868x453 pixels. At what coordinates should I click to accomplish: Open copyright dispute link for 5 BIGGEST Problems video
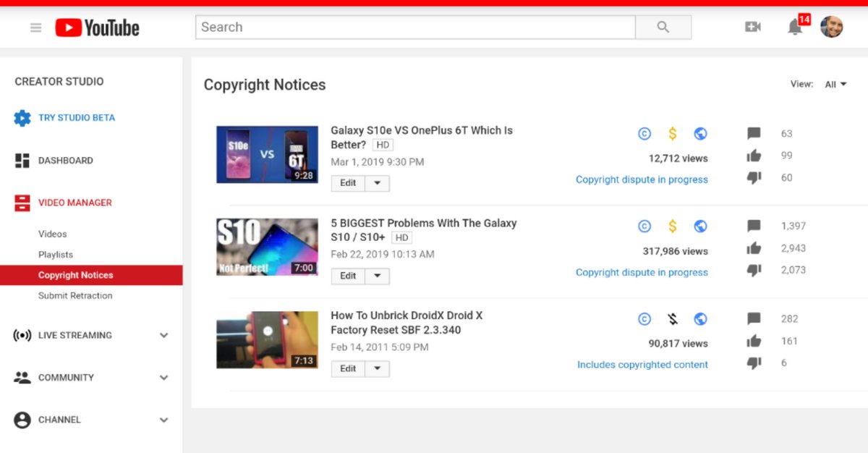point(642,272)
